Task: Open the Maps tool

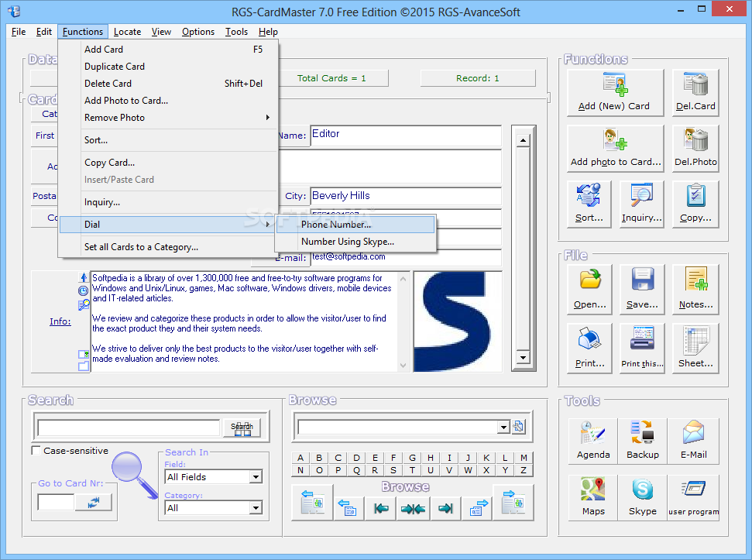Action: point(593,497)
